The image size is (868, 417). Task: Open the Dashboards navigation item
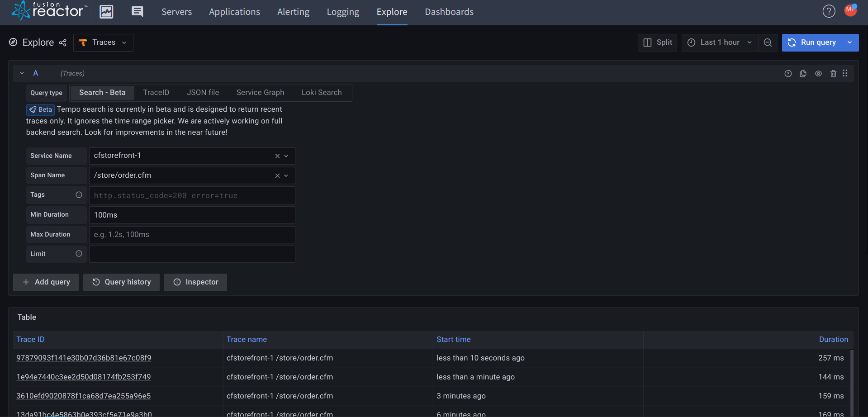[449, 12]
